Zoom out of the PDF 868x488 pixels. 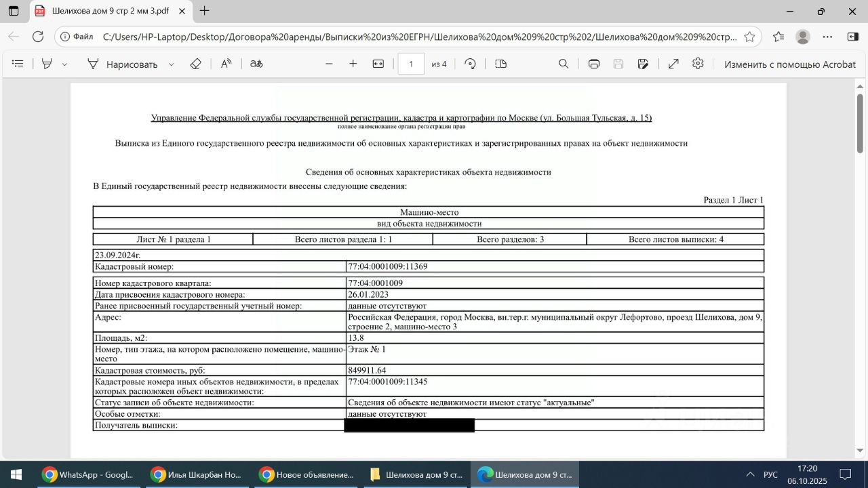[x=330, y=64]
